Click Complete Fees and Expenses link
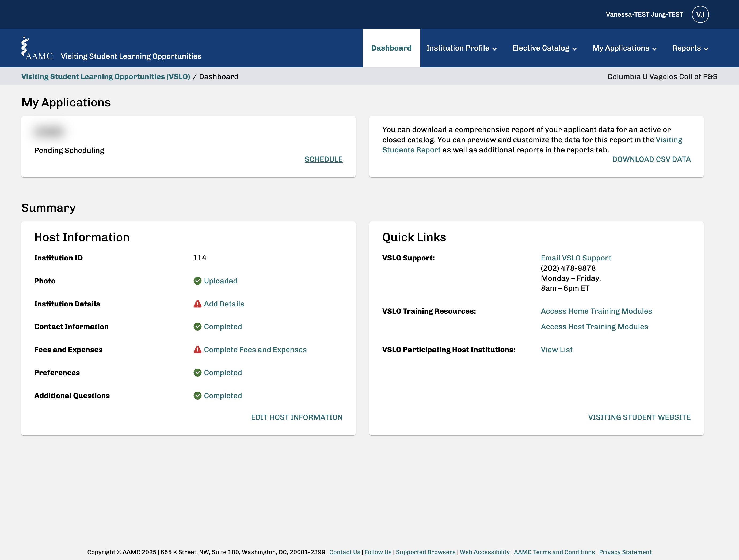The width and height of the screenshot is (739, 560). 255,350
